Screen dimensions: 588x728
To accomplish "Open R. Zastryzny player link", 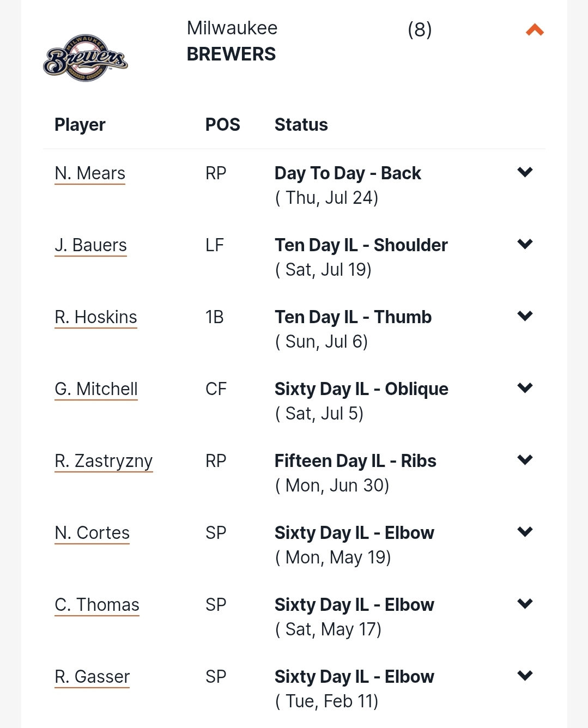I will (x=104, y=461).
